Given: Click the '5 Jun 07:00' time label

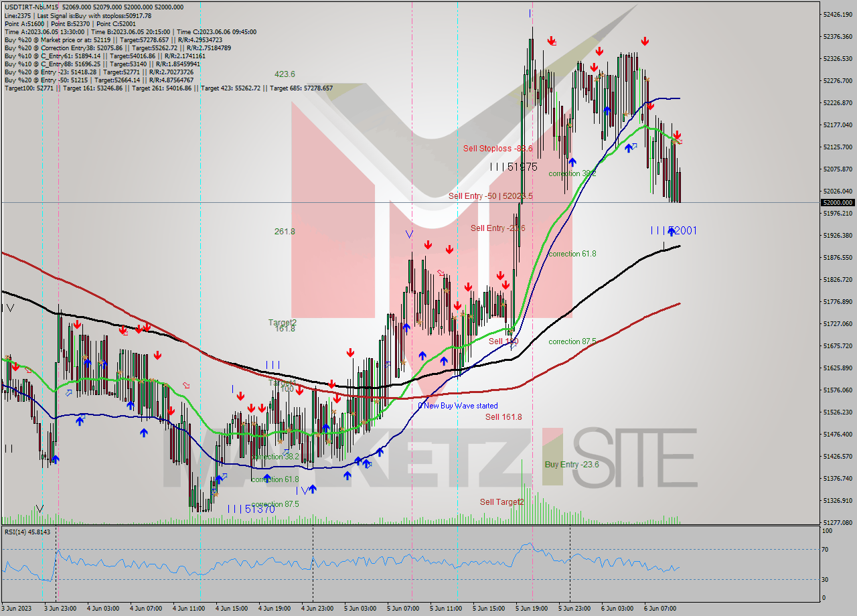Looking at the screenshot, I should (x=403, y=609).
